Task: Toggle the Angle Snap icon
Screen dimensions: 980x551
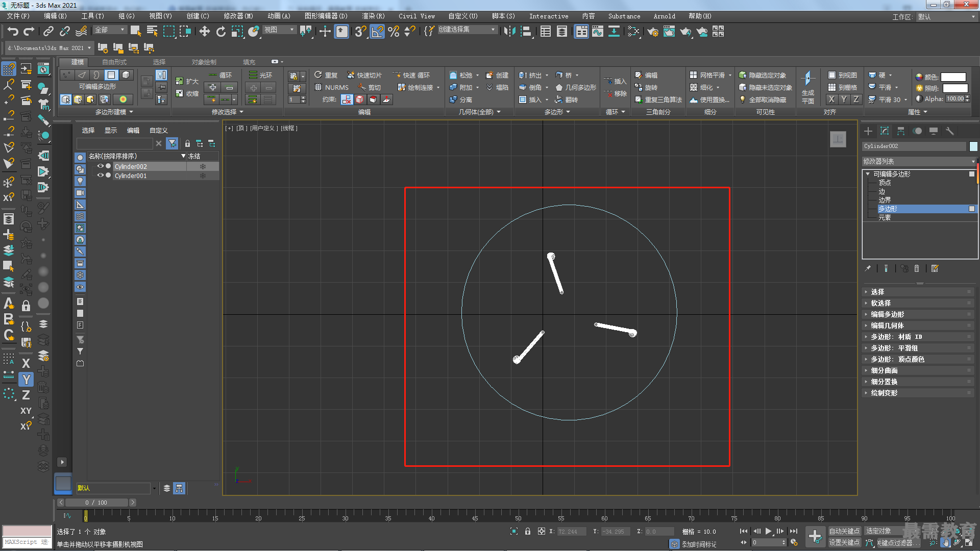Action: point(377,32)
